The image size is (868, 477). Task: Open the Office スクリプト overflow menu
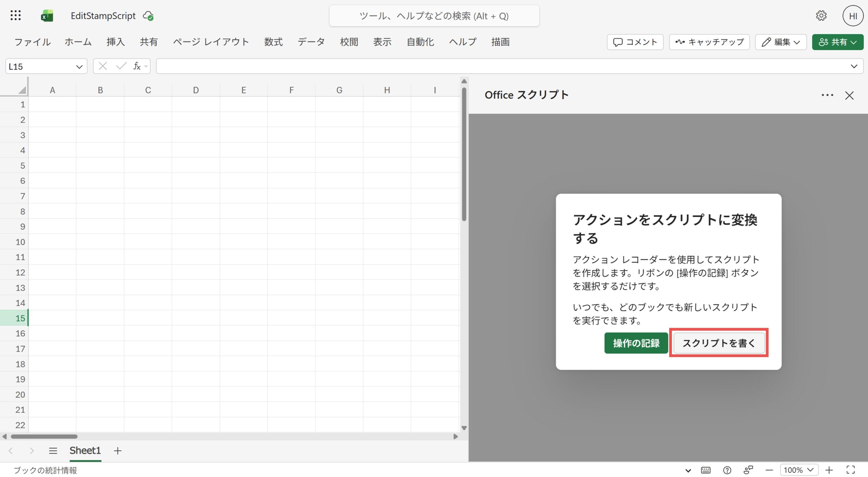828,95
